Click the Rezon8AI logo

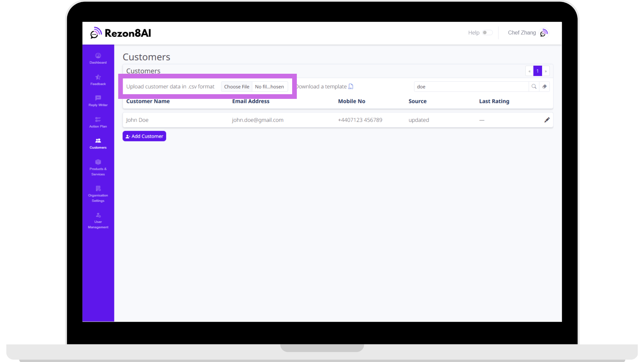[121, 33]
